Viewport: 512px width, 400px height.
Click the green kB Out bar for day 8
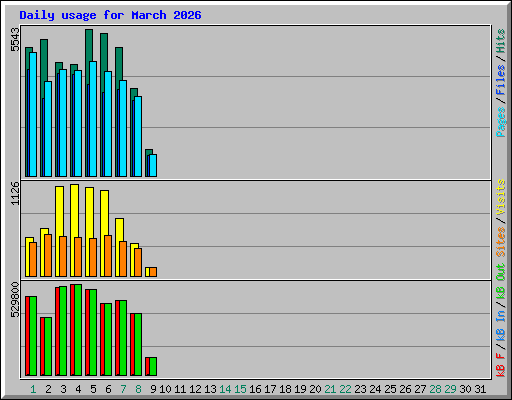pyautogui.click(x=138, y=344)
